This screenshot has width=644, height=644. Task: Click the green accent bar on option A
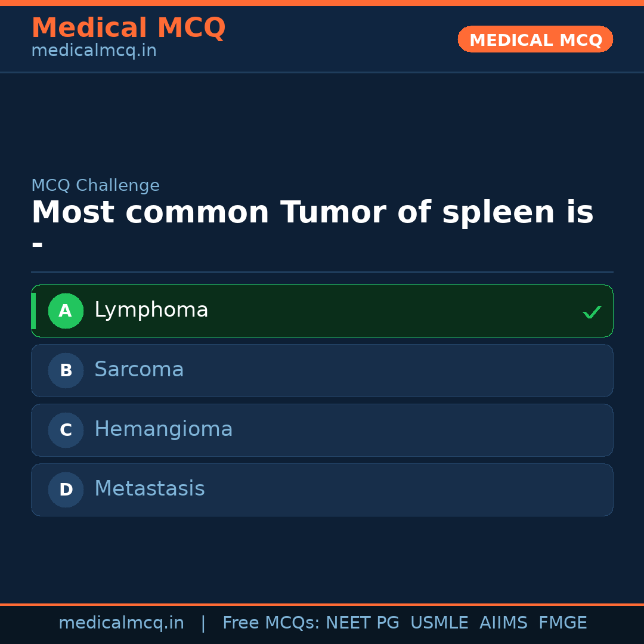coord(33,311)
